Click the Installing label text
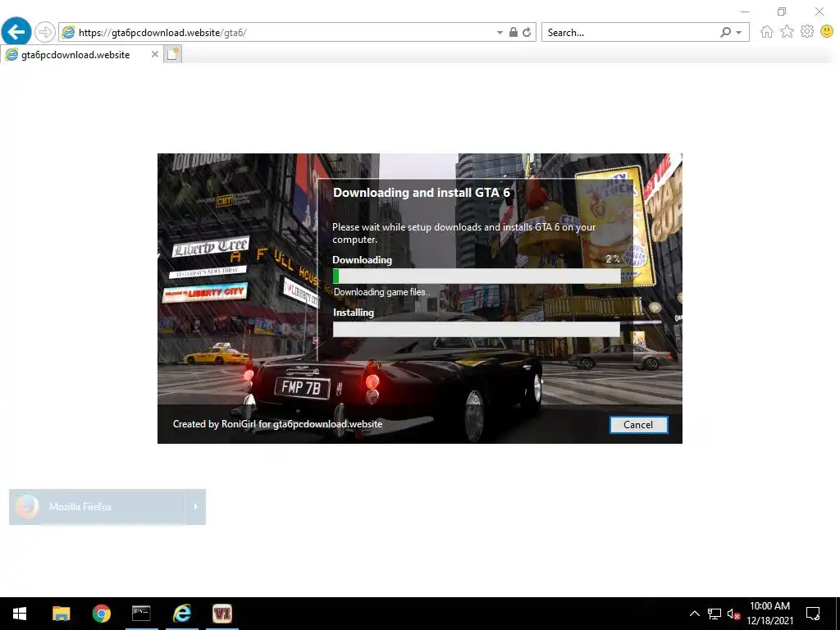The width and height of the screenshot is (840, 630). coord(354,313)
